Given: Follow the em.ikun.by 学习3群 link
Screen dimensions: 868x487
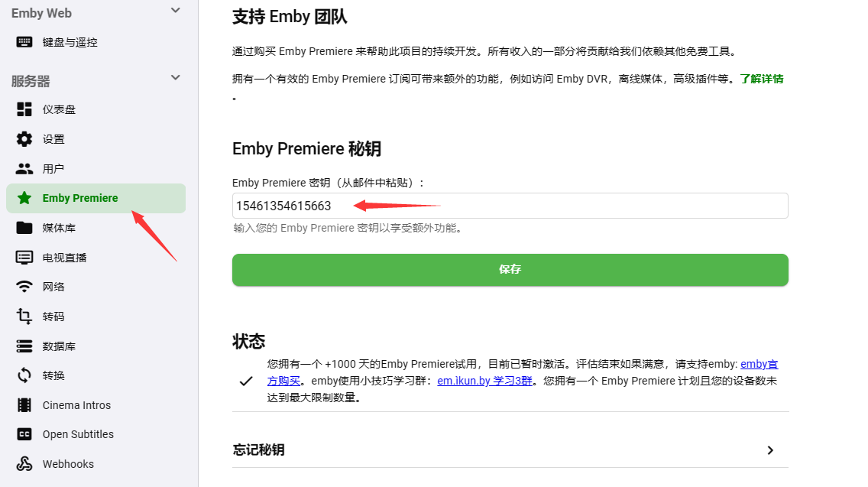Looking at the screenshot, I should click(484, 381).
